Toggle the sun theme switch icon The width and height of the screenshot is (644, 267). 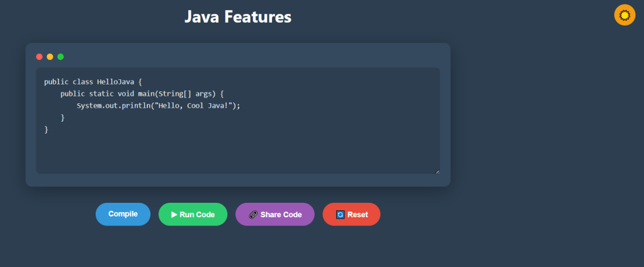(x=624, y=15)
